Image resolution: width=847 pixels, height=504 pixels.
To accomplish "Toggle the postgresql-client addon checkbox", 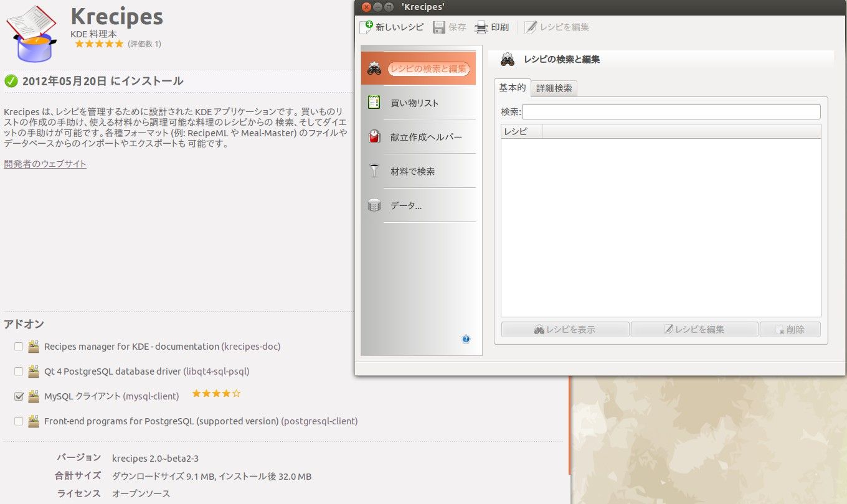I will (x=19, y=421).
